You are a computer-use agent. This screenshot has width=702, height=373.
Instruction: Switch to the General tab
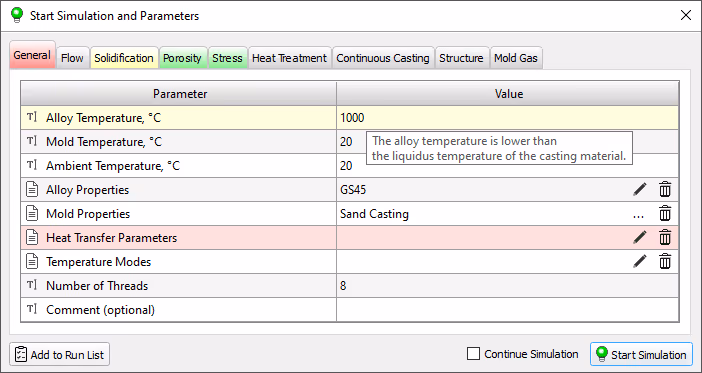(x=32, y=55)
